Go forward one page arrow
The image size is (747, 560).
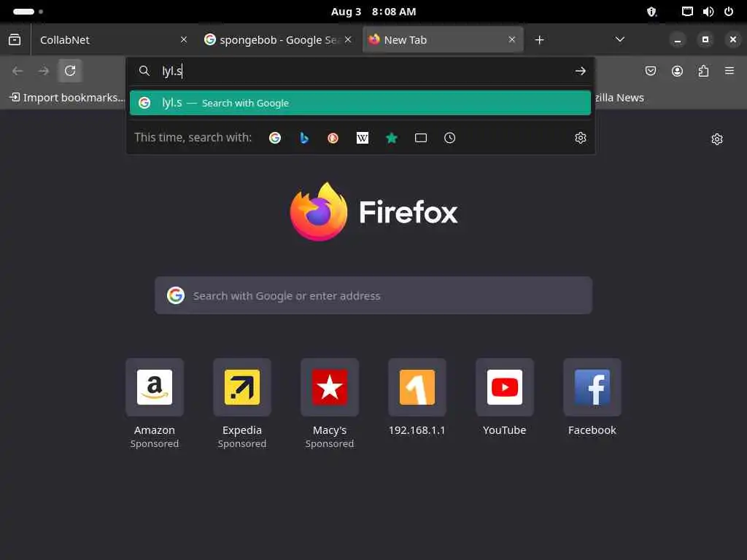click(x=44, y=71)
